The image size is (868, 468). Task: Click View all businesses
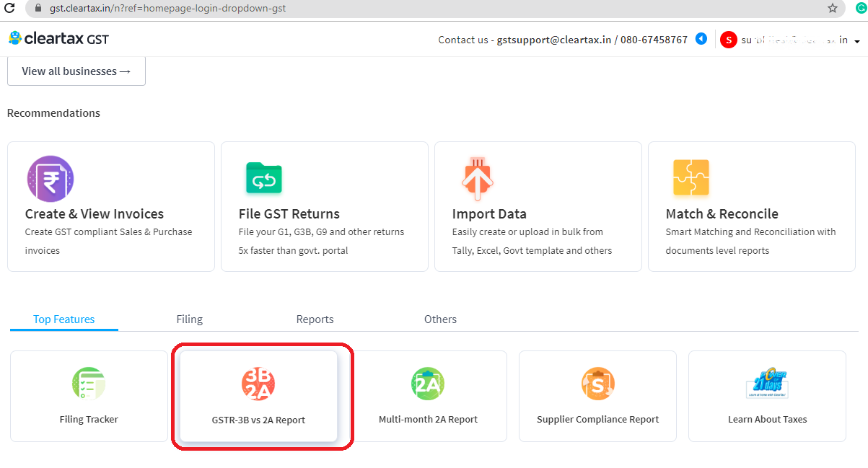point(76,71)
